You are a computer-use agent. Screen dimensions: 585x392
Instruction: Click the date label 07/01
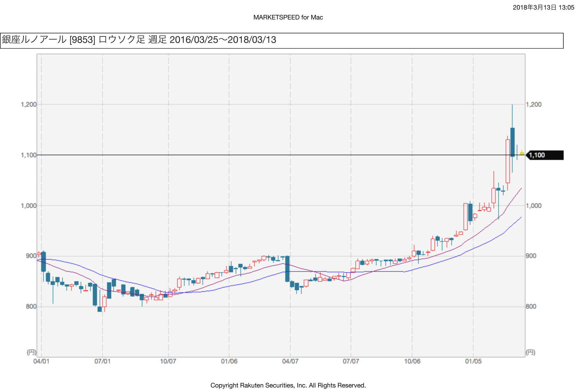coord(102,361)
